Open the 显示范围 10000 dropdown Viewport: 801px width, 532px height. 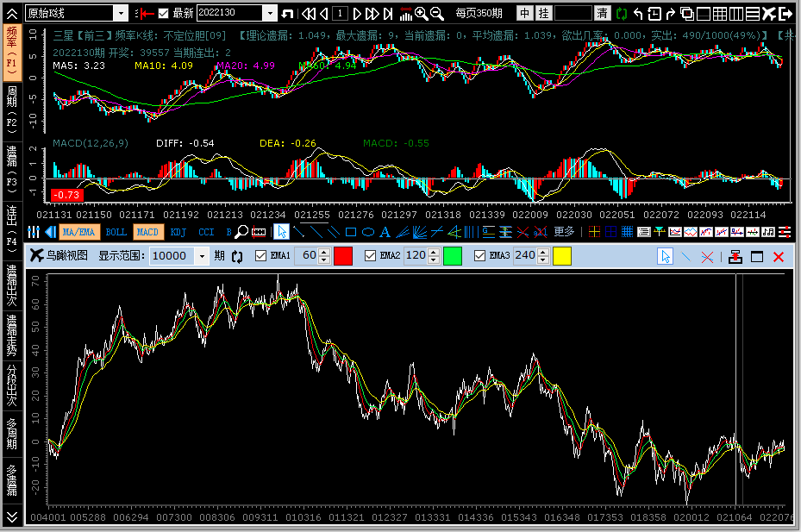(203, 256)
